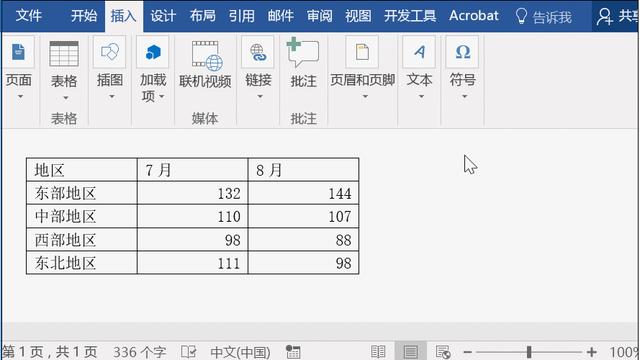
Task: Expand the 表格 dropdown arrow
Action: click(x=66, y=98)
